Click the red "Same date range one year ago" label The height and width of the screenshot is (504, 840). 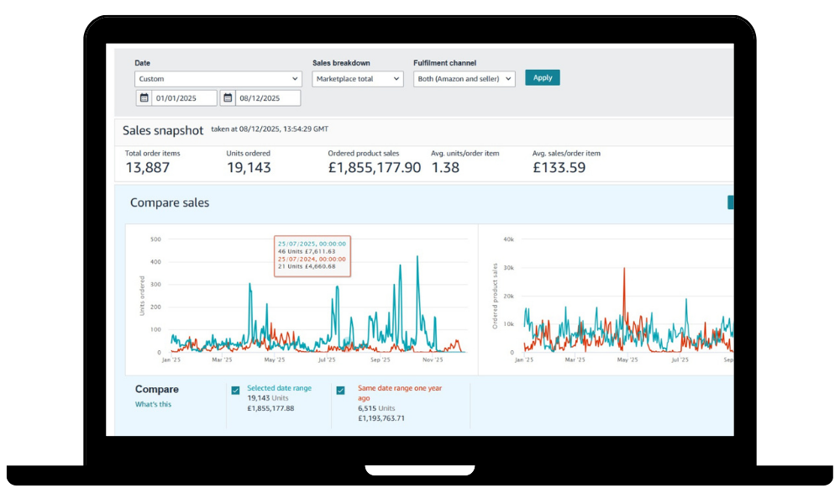[x=399, y=393]
